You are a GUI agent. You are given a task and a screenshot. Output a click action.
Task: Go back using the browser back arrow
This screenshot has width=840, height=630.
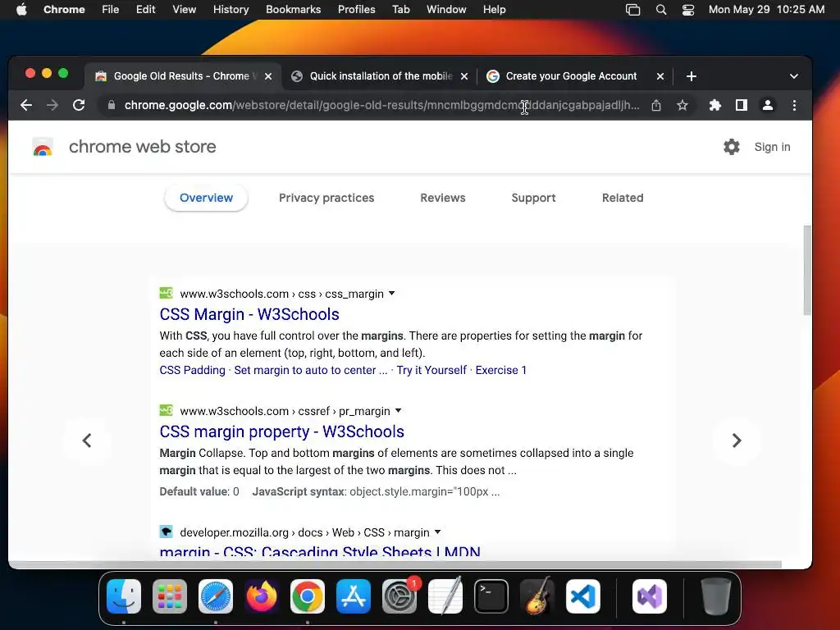coord(26,105)
